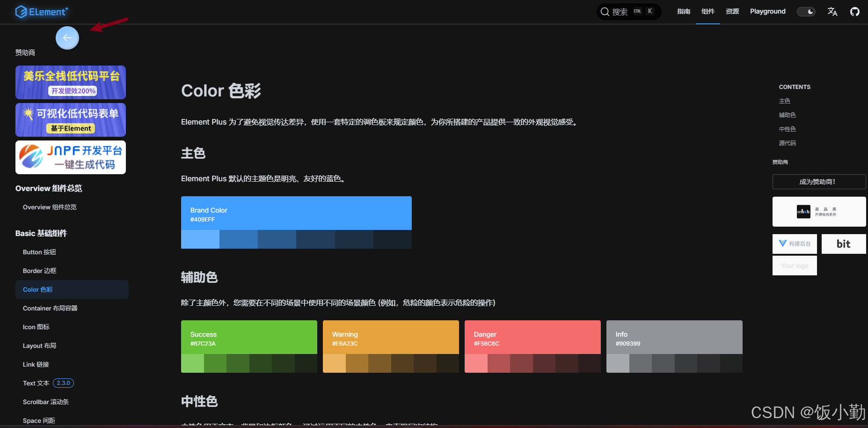Image resolution: width=868 pixels, height=428 pixels.
Task: Open Icon 图标 documentation page
Action: (x=36, y=327)
